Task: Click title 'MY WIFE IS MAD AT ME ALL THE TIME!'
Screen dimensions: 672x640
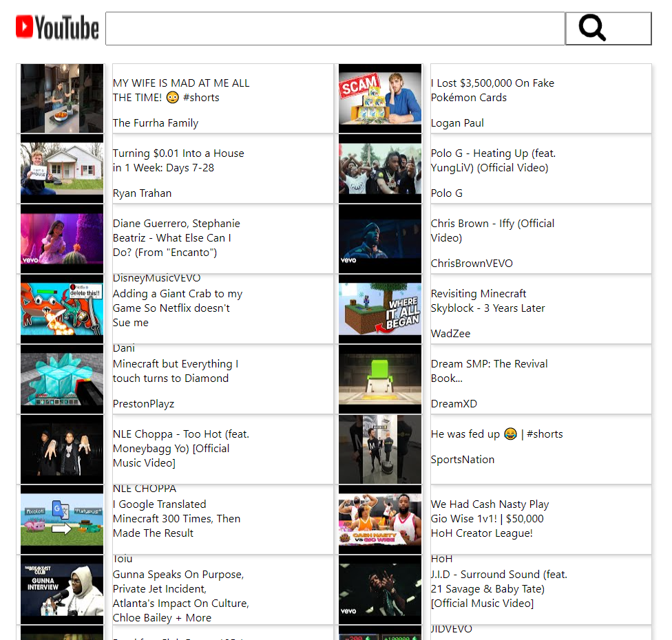Action: point(181,90)
